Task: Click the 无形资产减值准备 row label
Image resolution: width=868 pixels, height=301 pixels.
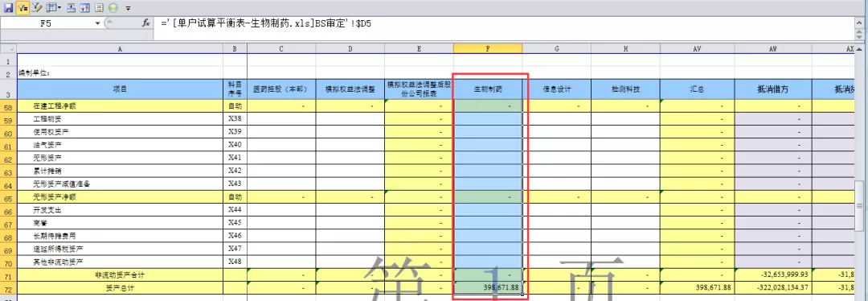Action: (x=62, y=183)
